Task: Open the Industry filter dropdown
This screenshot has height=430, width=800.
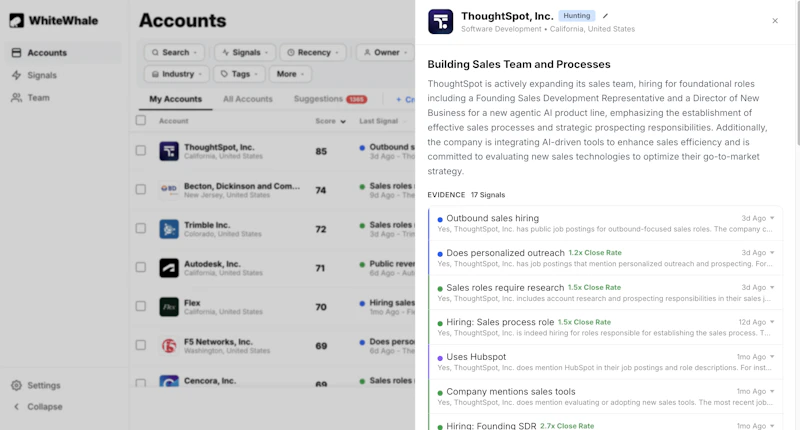Action: [x=177, y=74]
